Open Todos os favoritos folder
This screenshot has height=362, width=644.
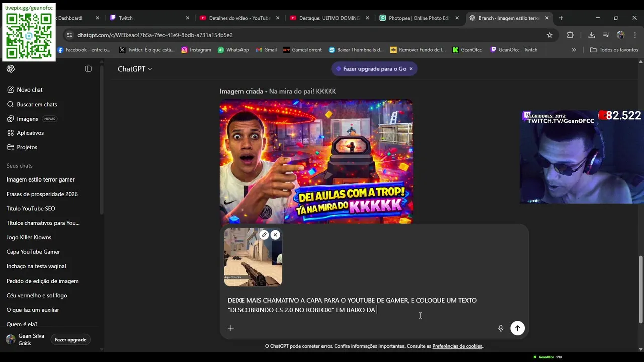click(x=614, y=50)
